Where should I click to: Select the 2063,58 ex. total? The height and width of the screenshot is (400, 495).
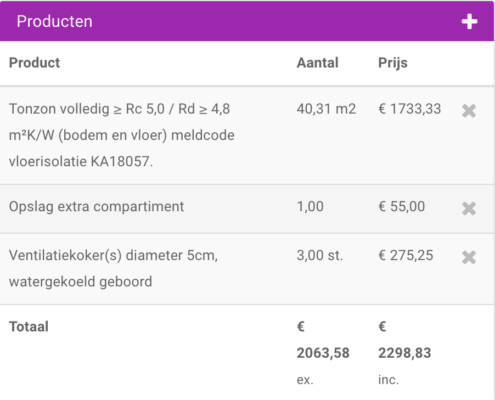point(323,353)
